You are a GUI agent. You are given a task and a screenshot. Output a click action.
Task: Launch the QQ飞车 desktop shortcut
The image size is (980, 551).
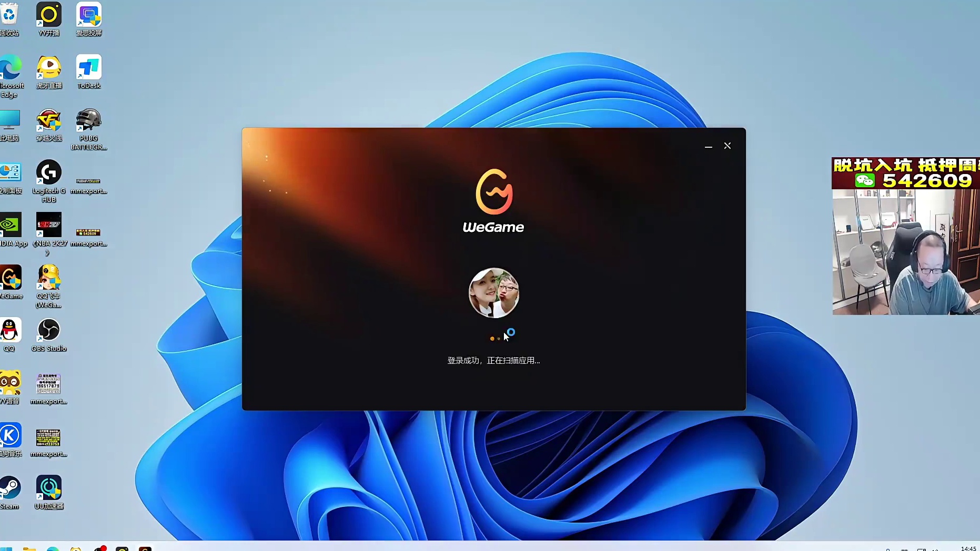(x=49, y=287)
